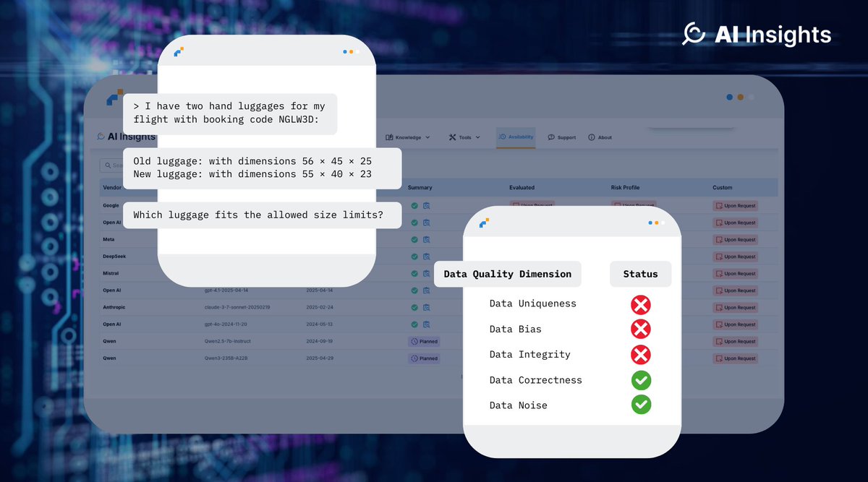
Task: Open summary report icon for gpt-4o-2024-11-20
Action: tap(427, 324)
